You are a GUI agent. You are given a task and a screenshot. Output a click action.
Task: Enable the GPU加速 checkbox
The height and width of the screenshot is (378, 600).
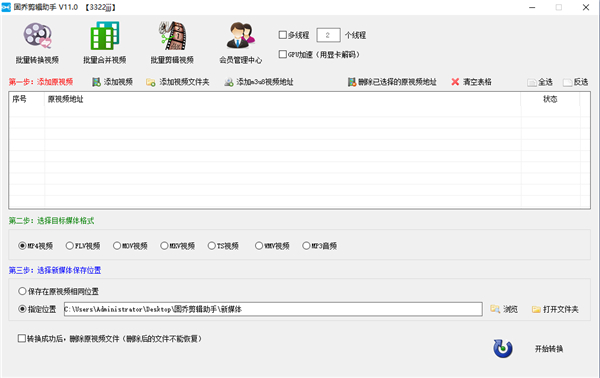click(283, 54)
